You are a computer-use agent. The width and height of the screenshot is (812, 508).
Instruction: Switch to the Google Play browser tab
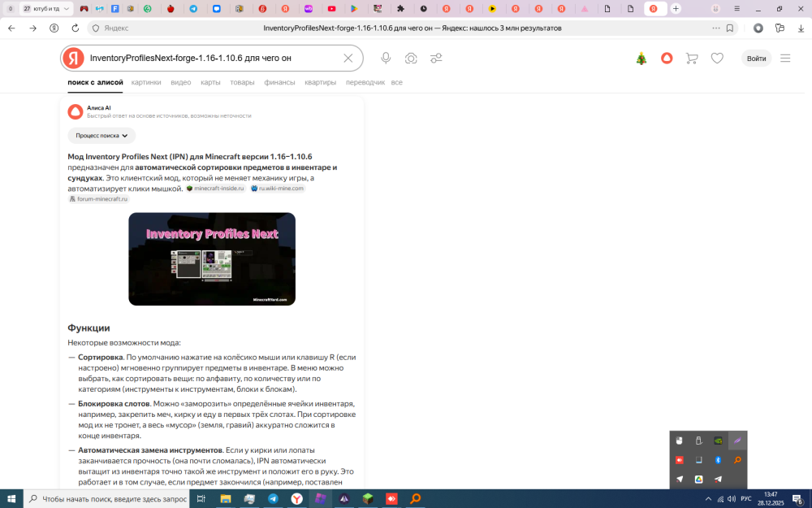(x=354, y=9)
